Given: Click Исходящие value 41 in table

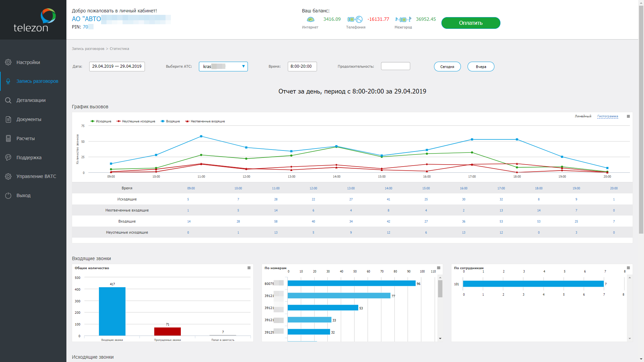Looking at the screenshot, I should click(388, 199).
